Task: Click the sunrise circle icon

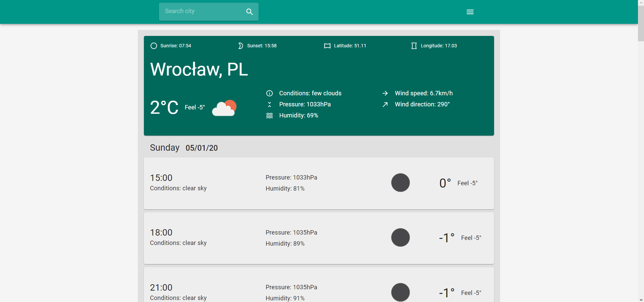Action: 154,46
